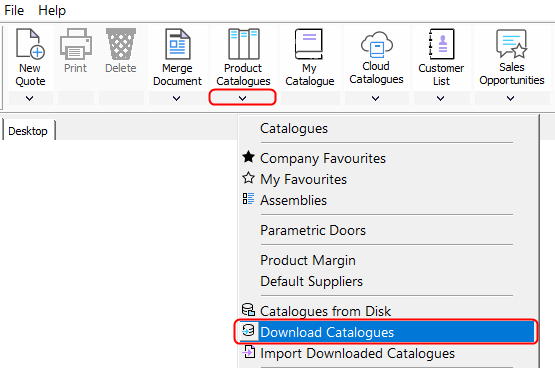Image resolution: width=555 pixels, height=368 pixels.
Task: Open the File menu
Action: click(x=14, y=11)
